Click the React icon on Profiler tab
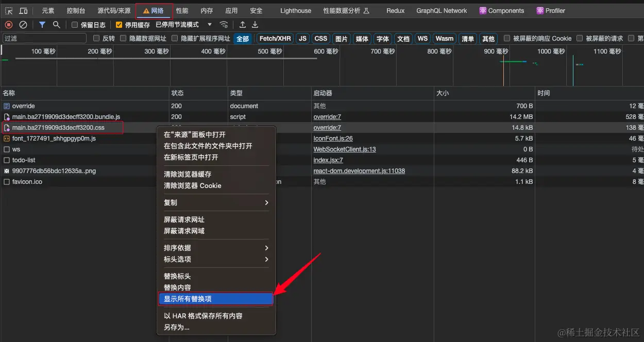Image resolution: width=644 pixels, height=342 pixels. point(540,11)
